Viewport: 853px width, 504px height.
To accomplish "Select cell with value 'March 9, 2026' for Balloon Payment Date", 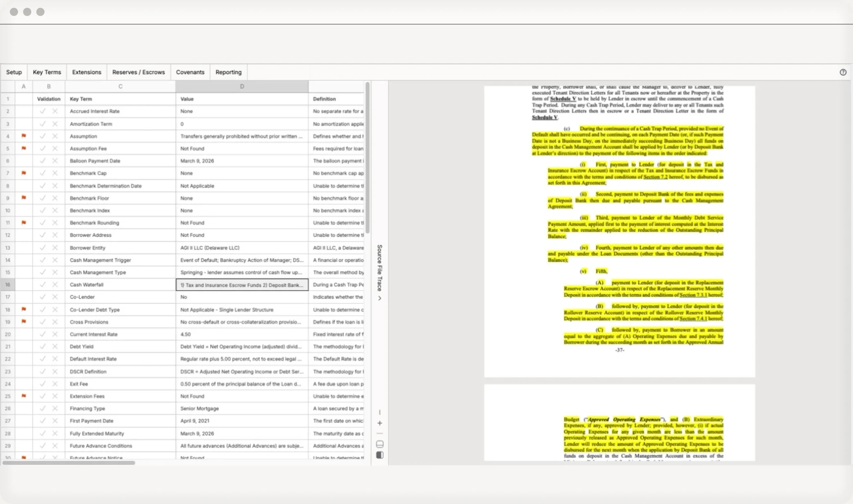I will coord(242,161).
